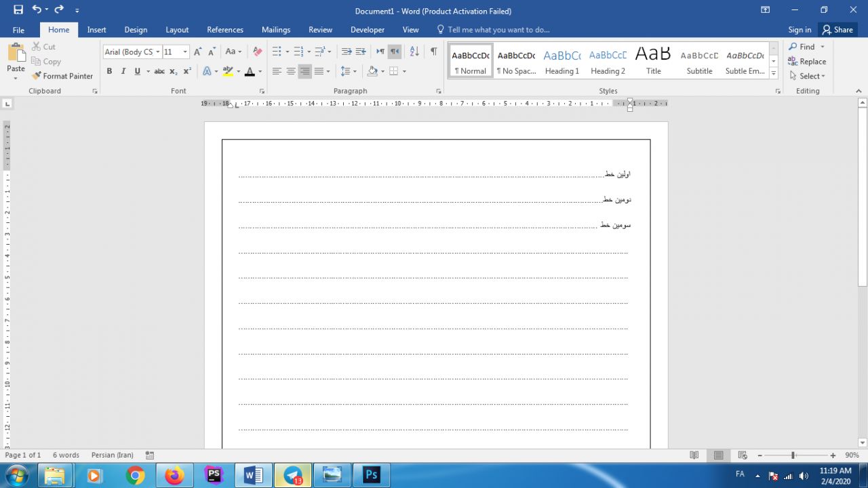Viewport: 868px width, 488px height.
Task: Click the Word icon in Windows taskbar
Action: (254, 475)
